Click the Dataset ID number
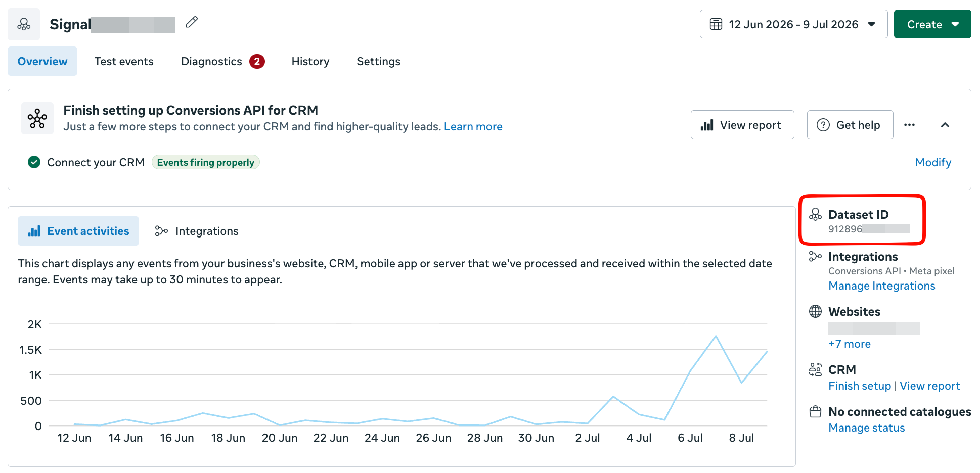This screenshot has height=473, width=980. (x=869, y=229)
